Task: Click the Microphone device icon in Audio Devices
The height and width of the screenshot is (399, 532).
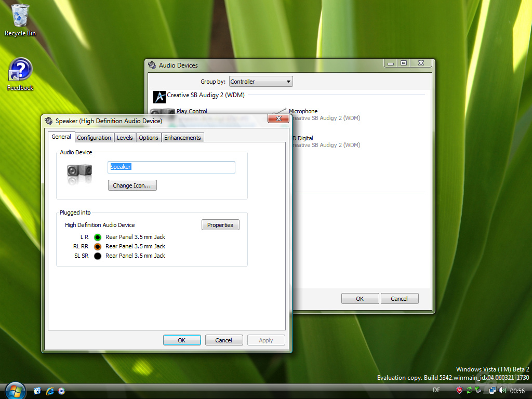Action: point(280,111)
